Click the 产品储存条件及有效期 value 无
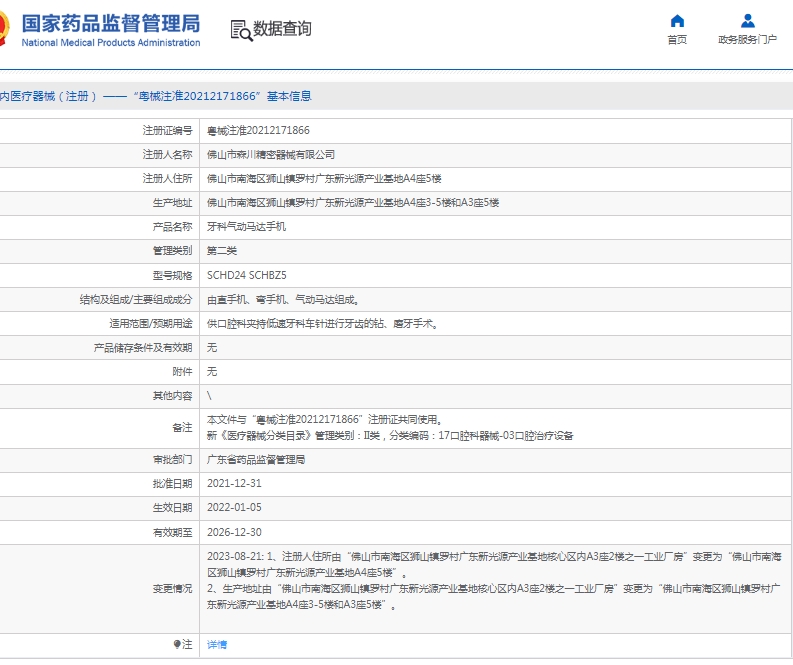Screen dimensions: 793x665 pyautogui.click(x=212, y=347)
